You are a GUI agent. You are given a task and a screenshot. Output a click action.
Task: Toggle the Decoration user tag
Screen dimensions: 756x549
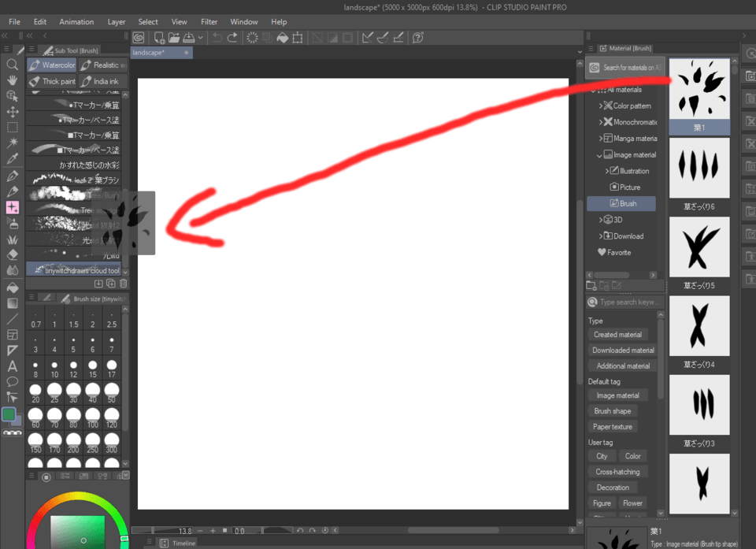(x=613, y=488)
